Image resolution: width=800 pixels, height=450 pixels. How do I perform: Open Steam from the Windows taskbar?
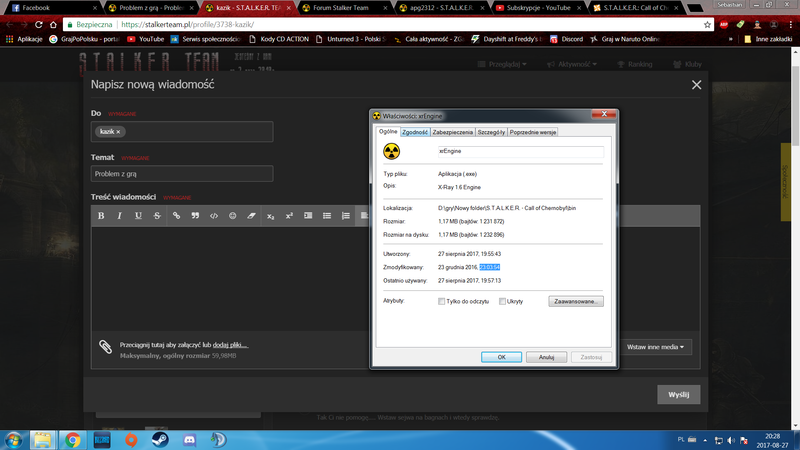click(160, 439)
